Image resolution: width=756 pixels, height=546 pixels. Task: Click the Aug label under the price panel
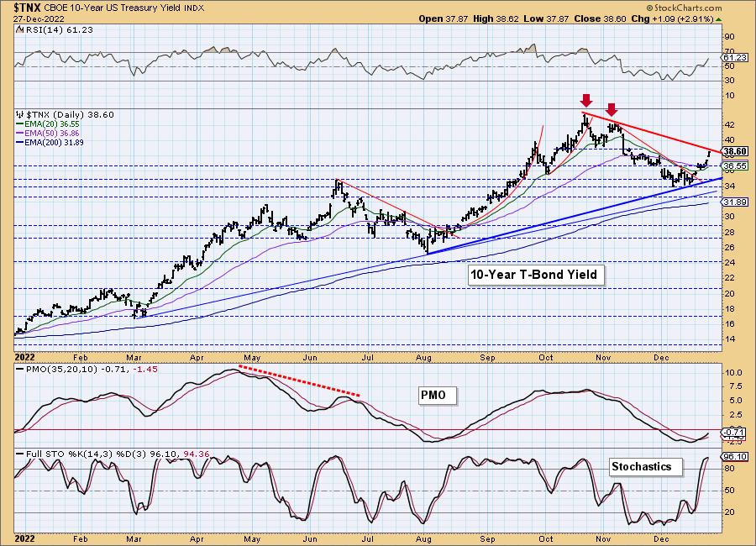click(423, 357)
